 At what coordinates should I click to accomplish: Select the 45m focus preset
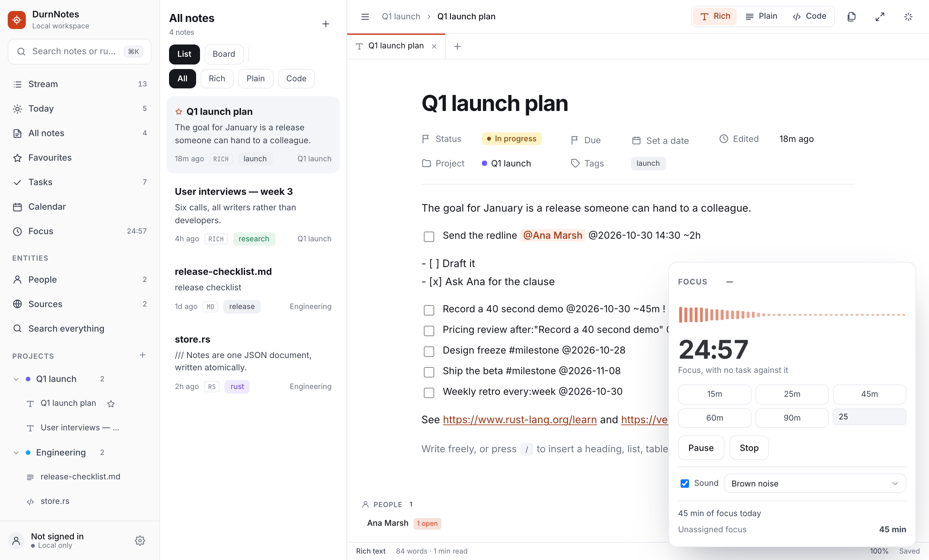pyautogui.click(x=869, y=394)
